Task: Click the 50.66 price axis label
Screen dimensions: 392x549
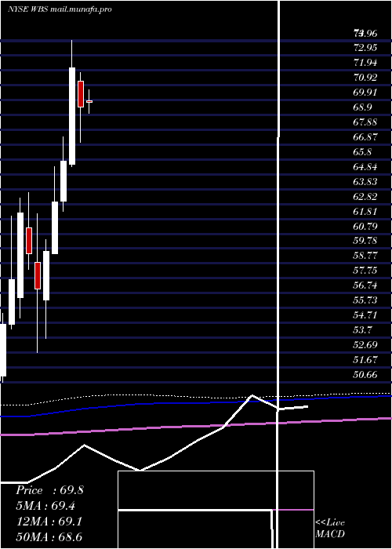Action: (365, 375)
